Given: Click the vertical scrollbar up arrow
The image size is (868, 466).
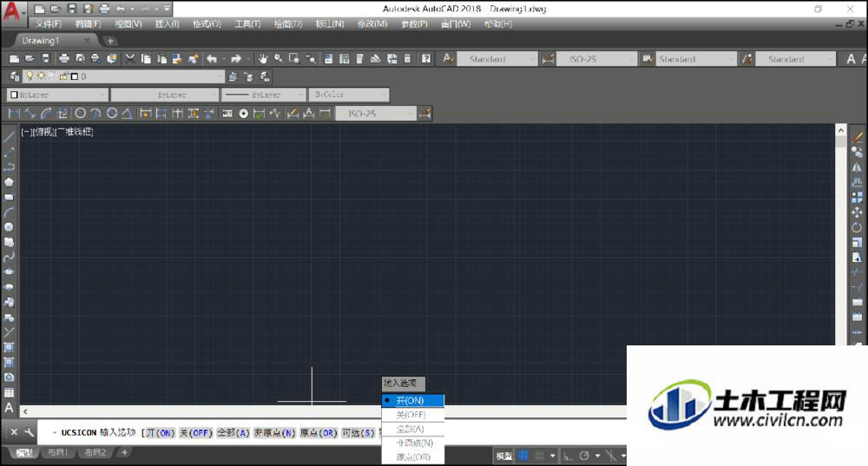Looking at the screenshot, I should pos(841,131).
